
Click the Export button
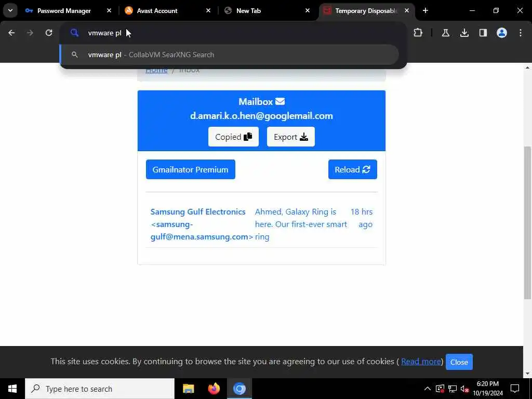pyautogui.click(x=291, y=137)
